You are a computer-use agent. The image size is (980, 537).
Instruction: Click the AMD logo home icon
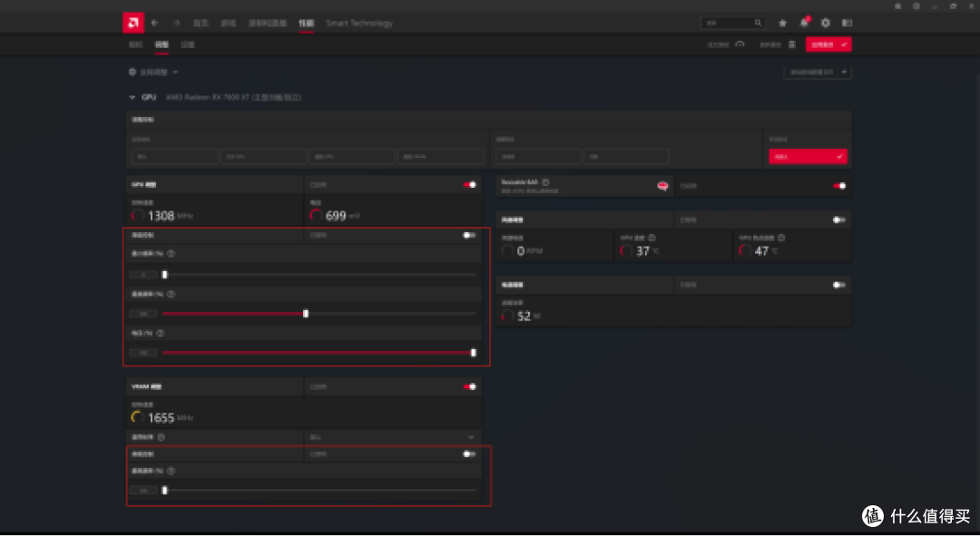coord(133,23)
